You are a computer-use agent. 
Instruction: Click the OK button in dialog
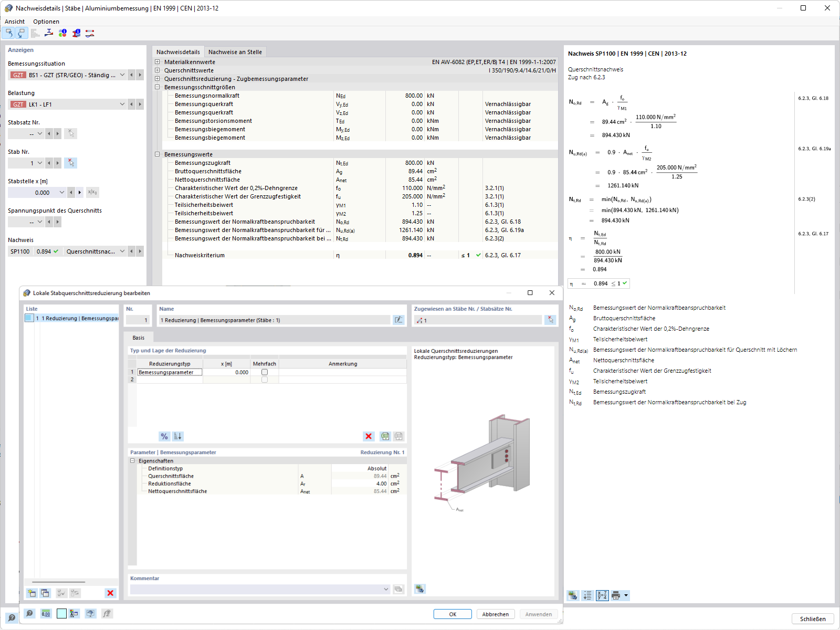[453, 614]
